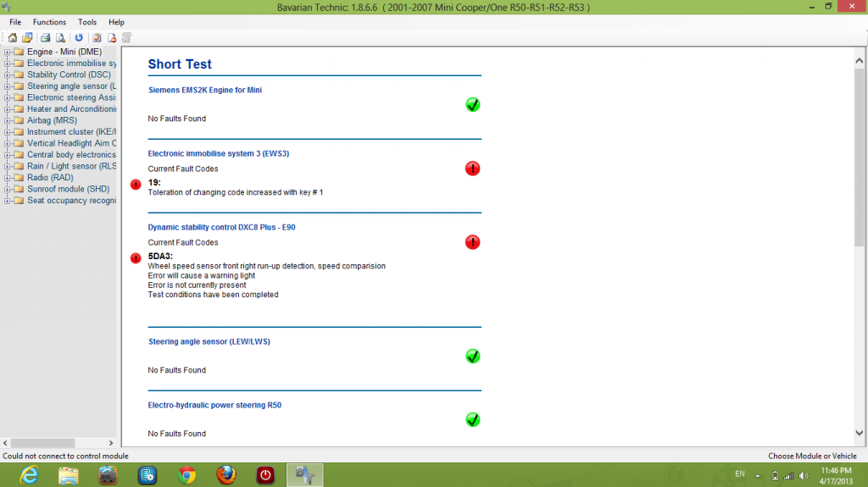The image size is (868, 487).
Task: Open Internet Explorer from the taskbar
Action: pyautogui.click(x=29, y=475)
